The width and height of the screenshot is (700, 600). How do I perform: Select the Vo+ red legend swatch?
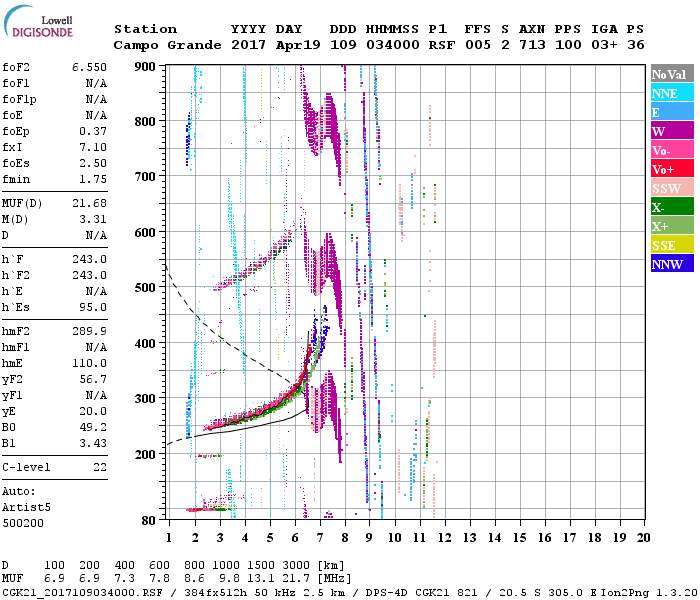click(x=672, y=169)
